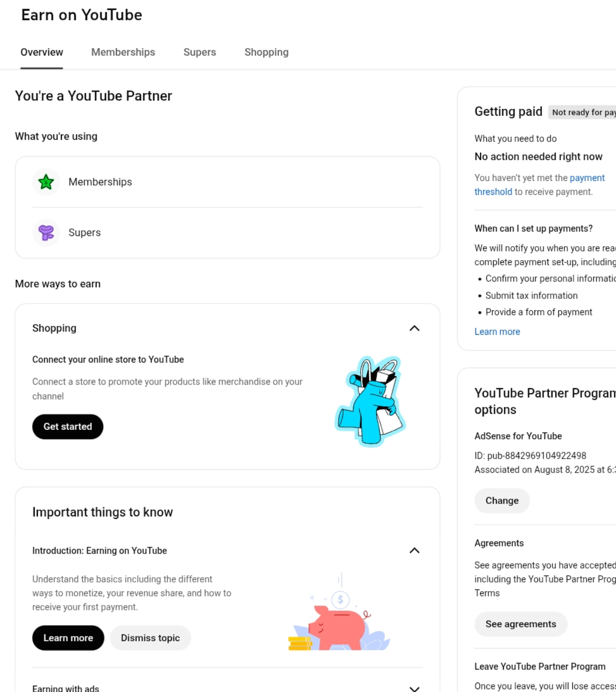Select the Overview tab
616x692 pixels.
click(42, 52)
